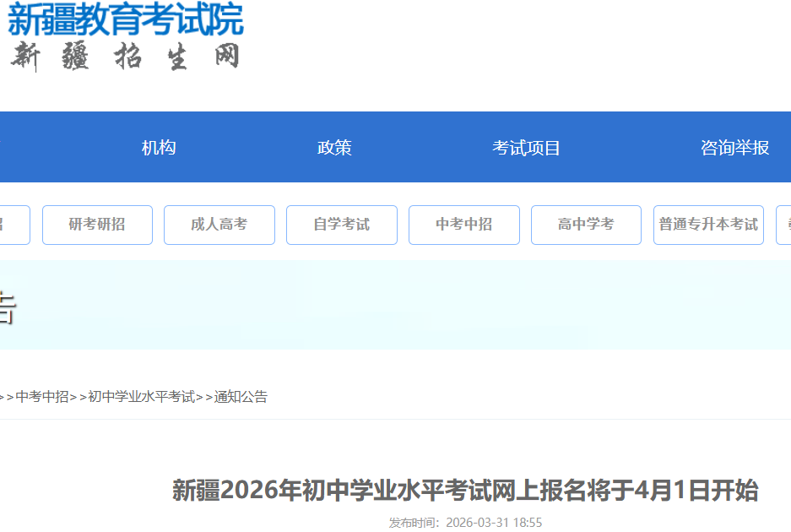This screenshot has width=791, height=532.
Task: Open the 高中学考 category button
Action: (x=586, y=225)
